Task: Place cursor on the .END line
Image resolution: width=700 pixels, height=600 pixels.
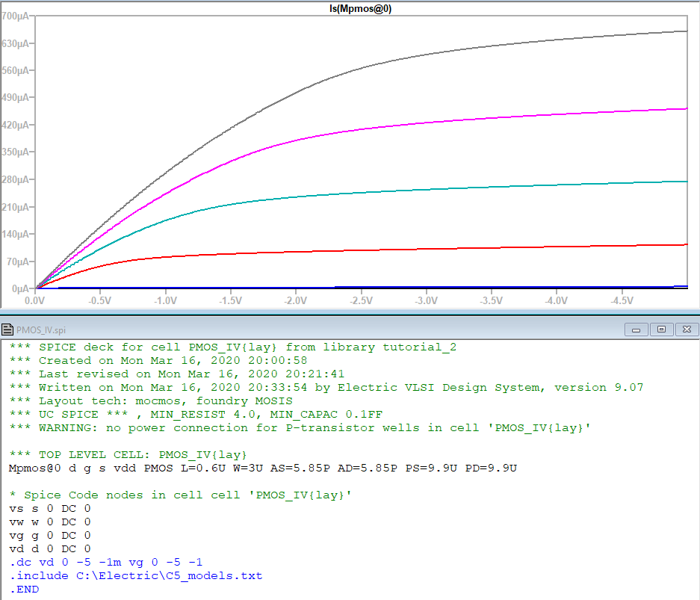Action: 24,589
